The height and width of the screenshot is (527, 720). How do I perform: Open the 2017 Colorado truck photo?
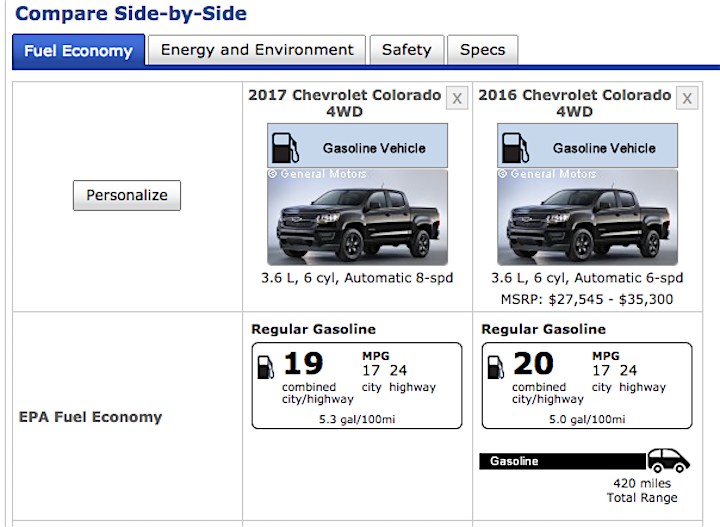tap(358, 217)
